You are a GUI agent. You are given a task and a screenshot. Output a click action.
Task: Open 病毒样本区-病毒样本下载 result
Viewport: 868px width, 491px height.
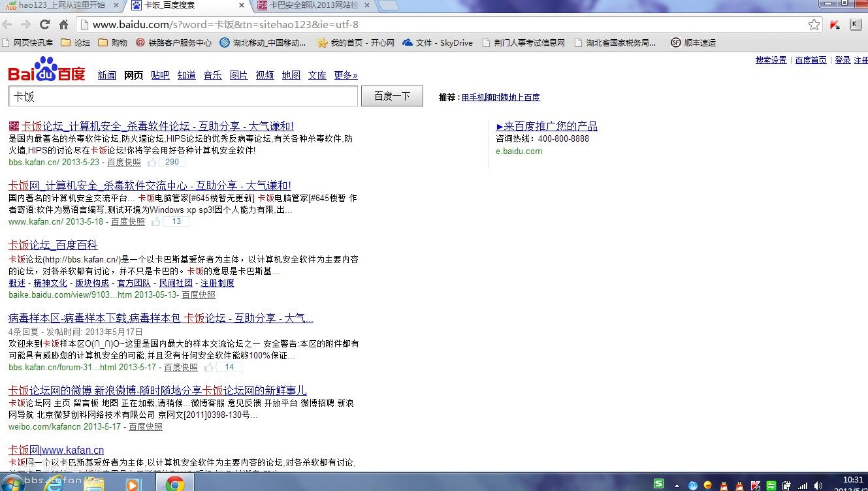pos(161,318)
